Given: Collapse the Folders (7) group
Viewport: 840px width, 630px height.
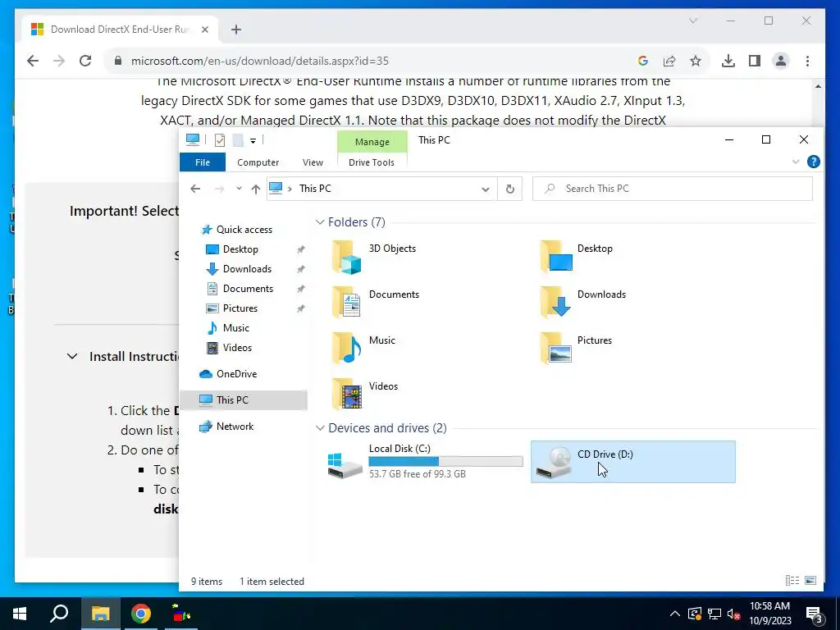Looking at the screenshot, I should 320,221.
